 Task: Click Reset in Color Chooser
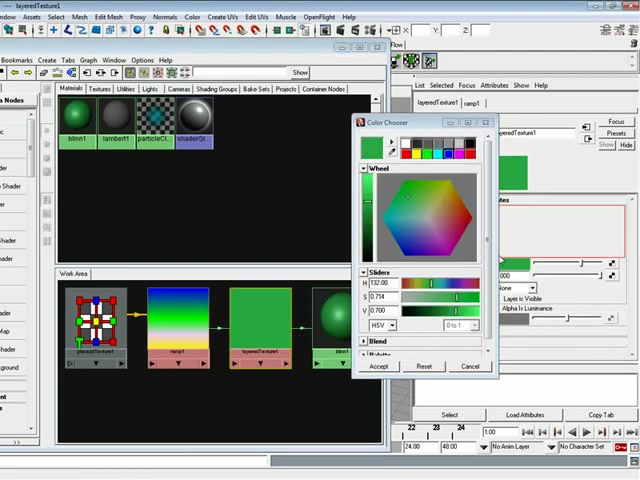click(x=424, y=367)
